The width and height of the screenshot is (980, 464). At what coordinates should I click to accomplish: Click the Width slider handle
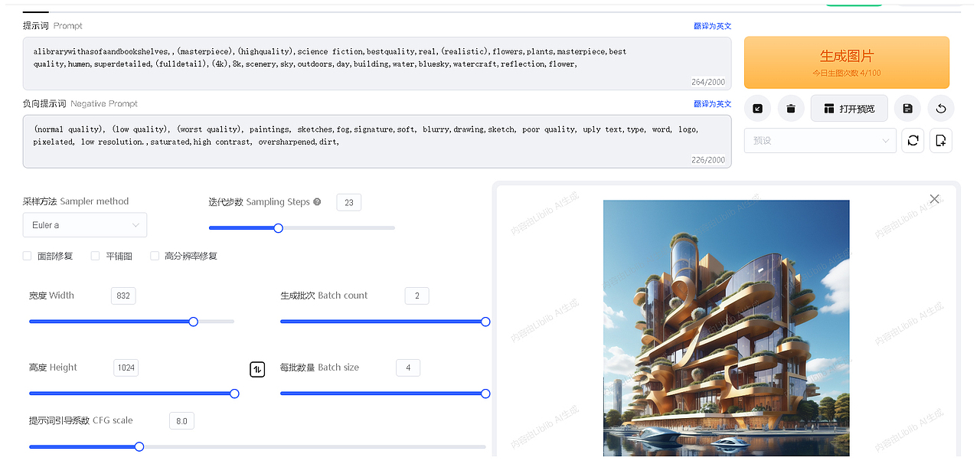click(x=194, y=322)
